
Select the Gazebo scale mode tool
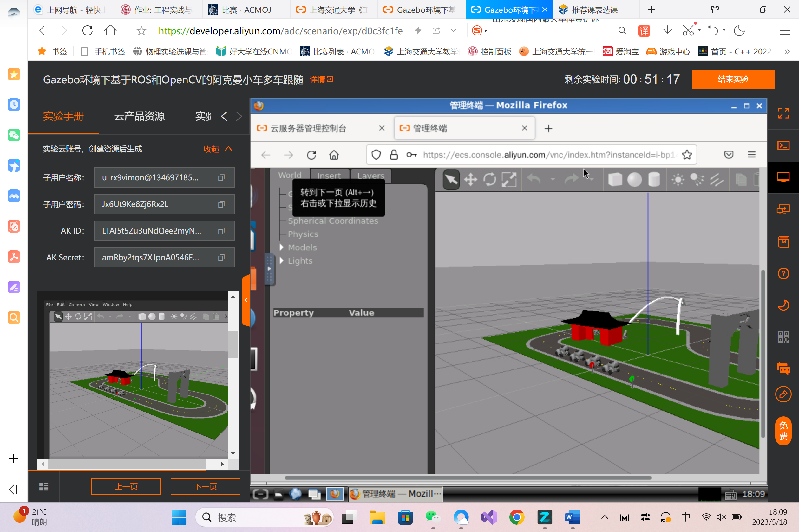pyautogui.click(x=509, y=179)
